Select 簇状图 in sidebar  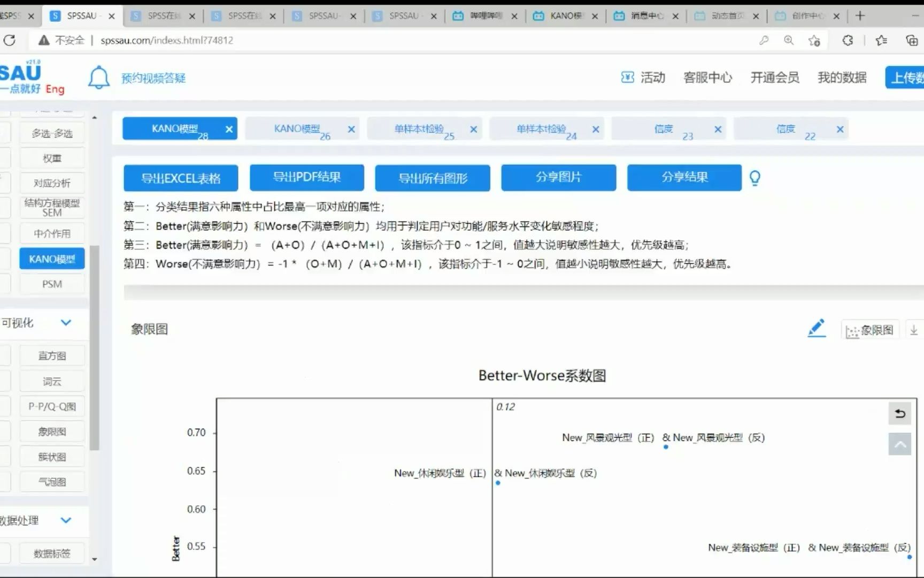point(52,457)
